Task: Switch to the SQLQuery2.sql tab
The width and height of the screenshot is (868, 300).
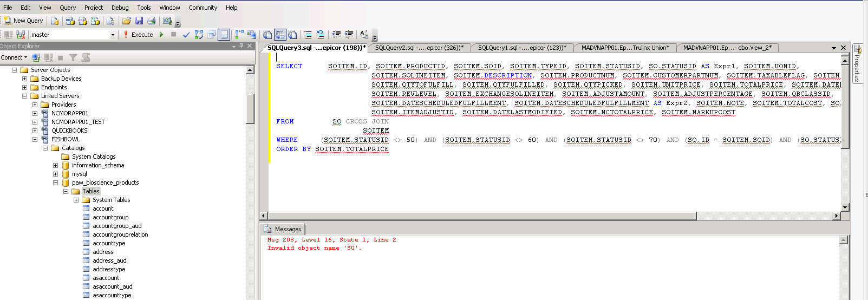Action: (419, 48)
